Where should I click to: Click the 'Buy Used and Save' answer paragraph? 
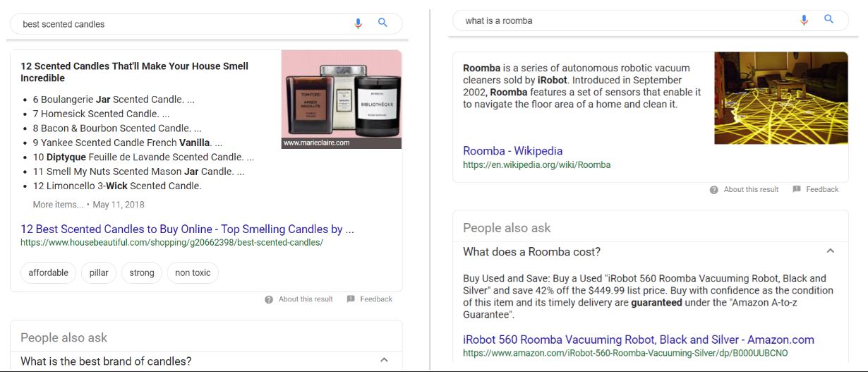tap(648, 296)
